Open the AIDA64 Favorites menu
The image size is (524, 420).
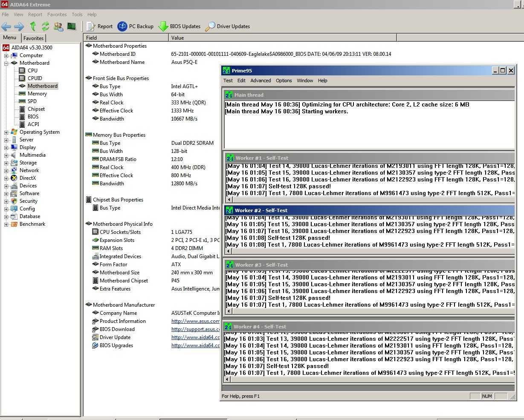57,14
